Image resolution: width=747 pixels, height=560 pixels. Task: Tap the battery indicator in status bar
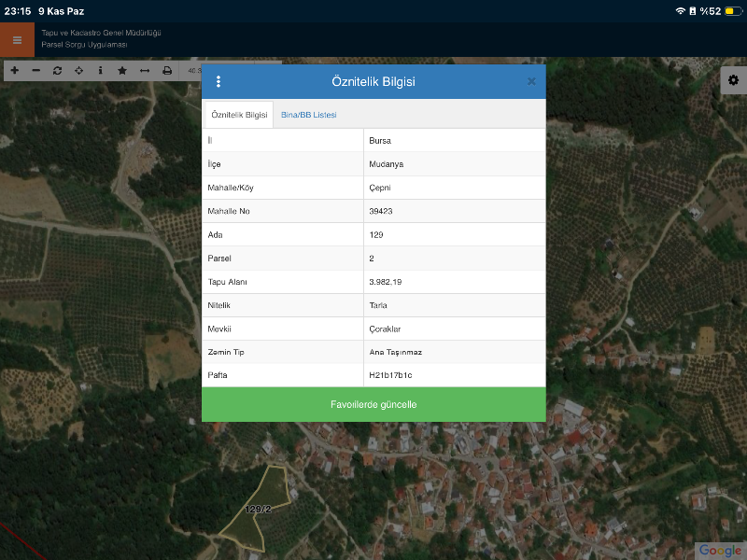click(x=731, y=11)
